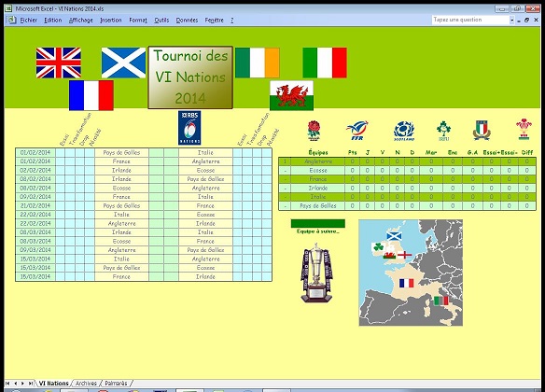Click the Diff column header
The height and width of the screenshot is (392, 545).
click(527, 152)
